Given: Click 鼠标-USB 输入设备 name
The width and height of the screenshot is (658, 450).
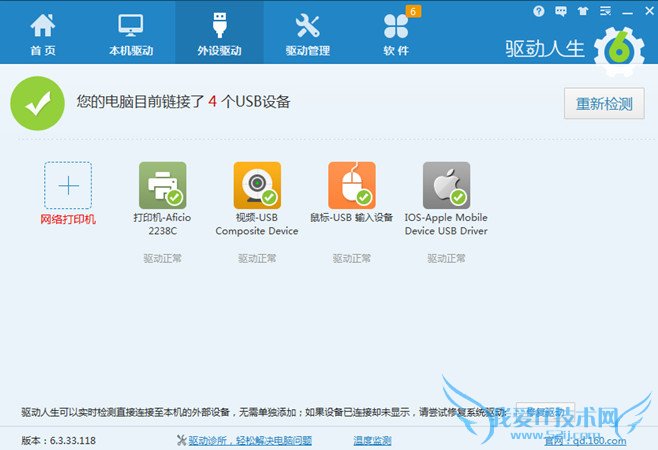Looking at the screenshot, I should (352, 217).
